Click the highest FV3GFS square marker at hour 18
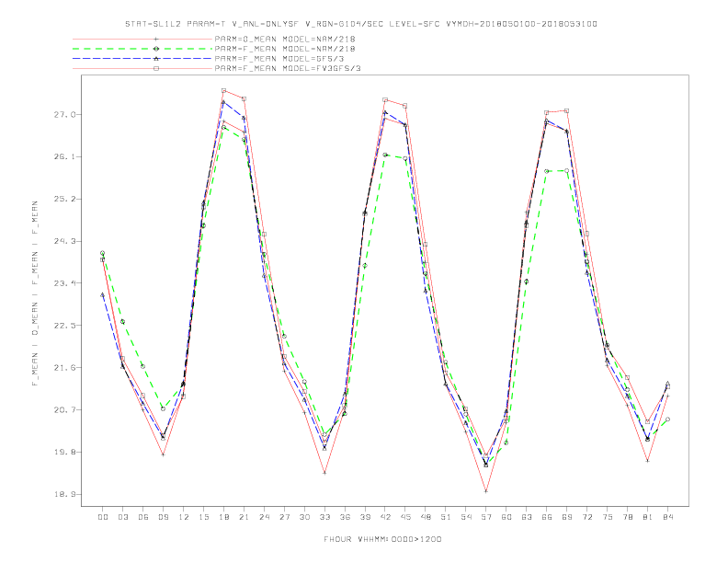This screenshot has width=728, height=563. pyautogui.click(x=223, y=90)
